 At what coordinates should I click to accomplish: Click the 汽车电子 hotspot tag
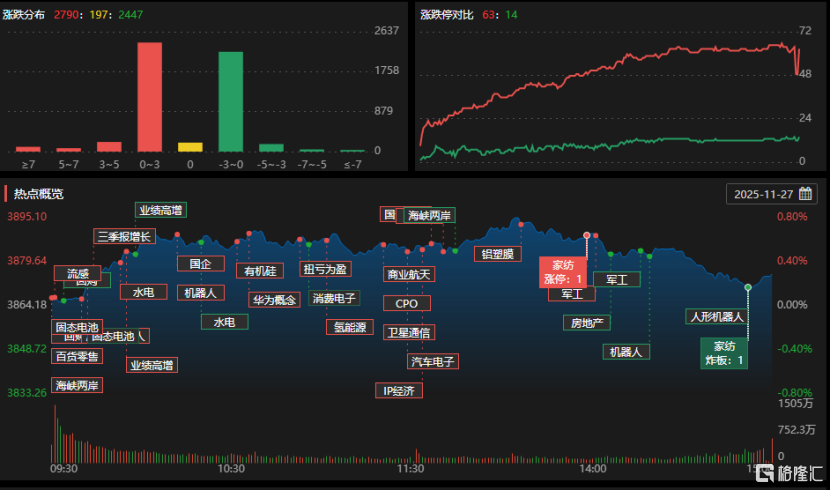[x=432, y=361]
